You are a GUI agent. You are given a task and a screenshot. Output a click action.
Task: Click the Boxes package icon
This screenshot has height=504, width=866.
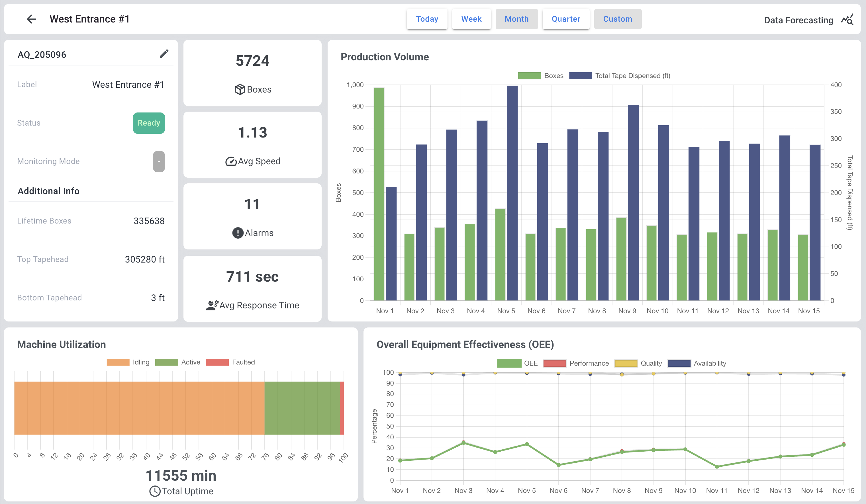click(240, 89)
